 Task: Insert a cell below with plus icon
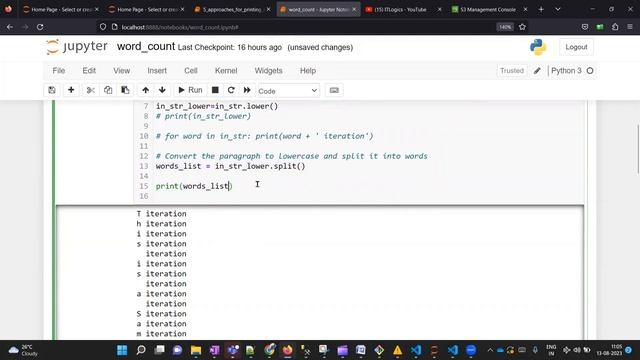[x=71, y=90]
